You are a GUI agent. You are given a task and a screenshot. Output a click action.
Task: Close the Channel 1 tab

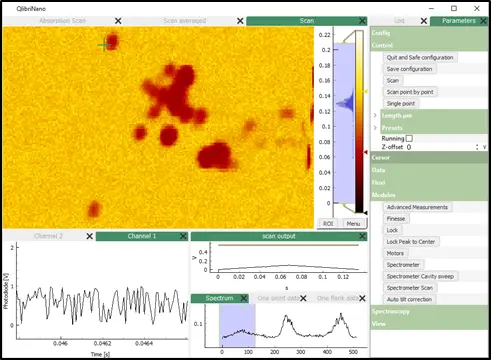pyautogui.click(x=183, y=236)
